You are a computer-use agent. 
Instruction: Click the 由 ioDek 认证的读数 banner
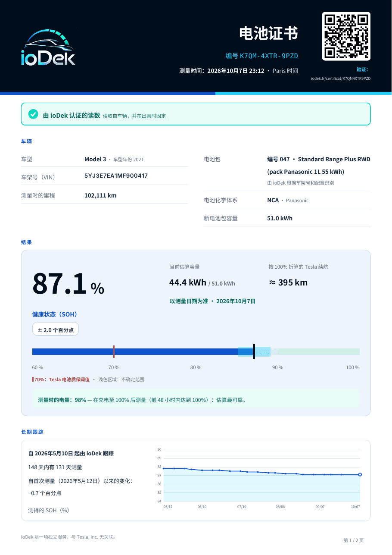pyautogui.click(x=196, y=114)
